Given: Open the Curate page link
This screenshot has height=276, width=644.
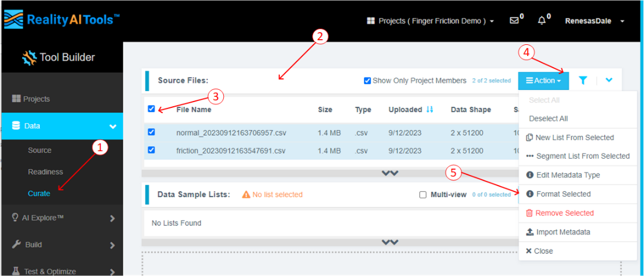Looking at the screenshot, I should point(39,193).
